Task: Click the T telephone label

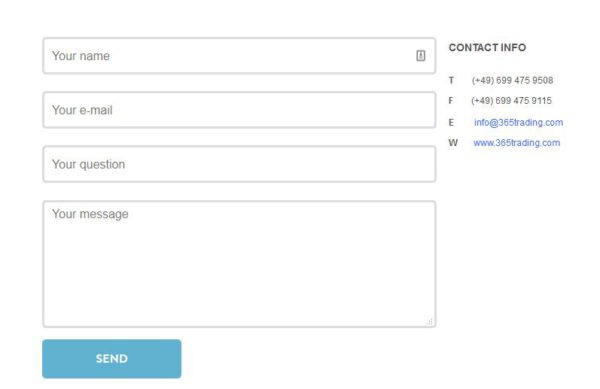Action: pyautogui.click(x=451, y=80)
